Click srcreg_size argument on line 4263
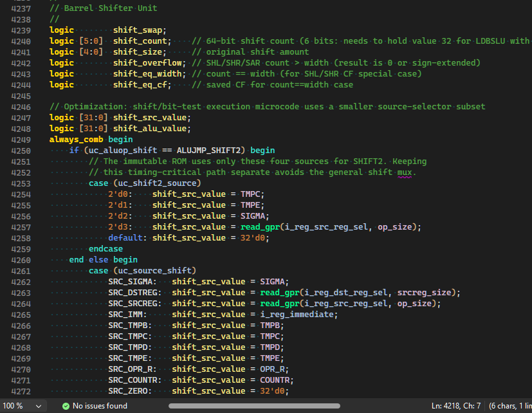Viewport: 532px width, 413px height. (x=424, y=293)
